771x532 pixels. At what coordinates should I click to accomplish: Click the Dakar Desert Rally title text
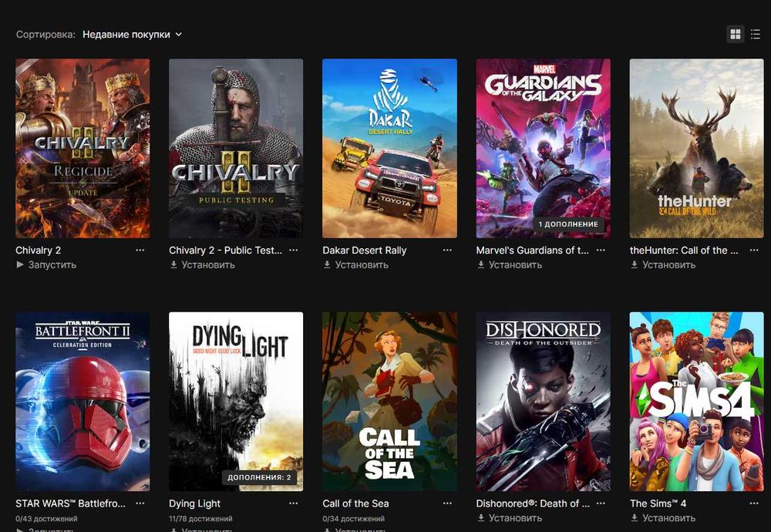[x=365, y=251]
